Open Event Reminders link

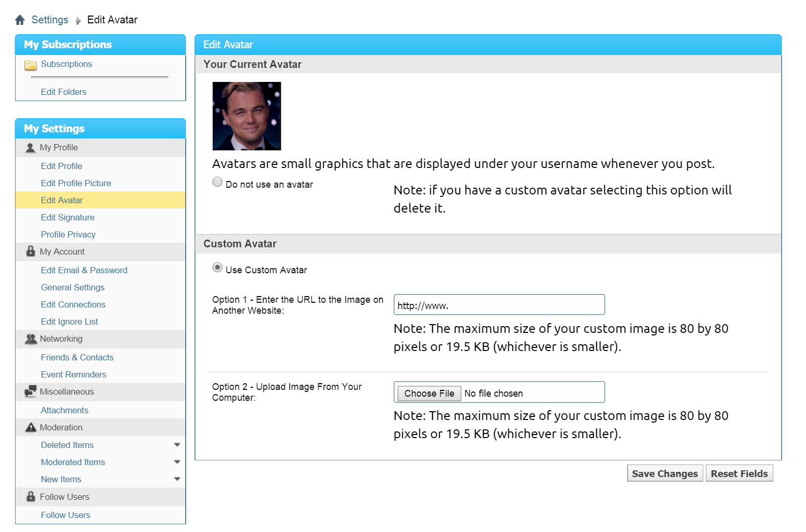tap(74, 374)
